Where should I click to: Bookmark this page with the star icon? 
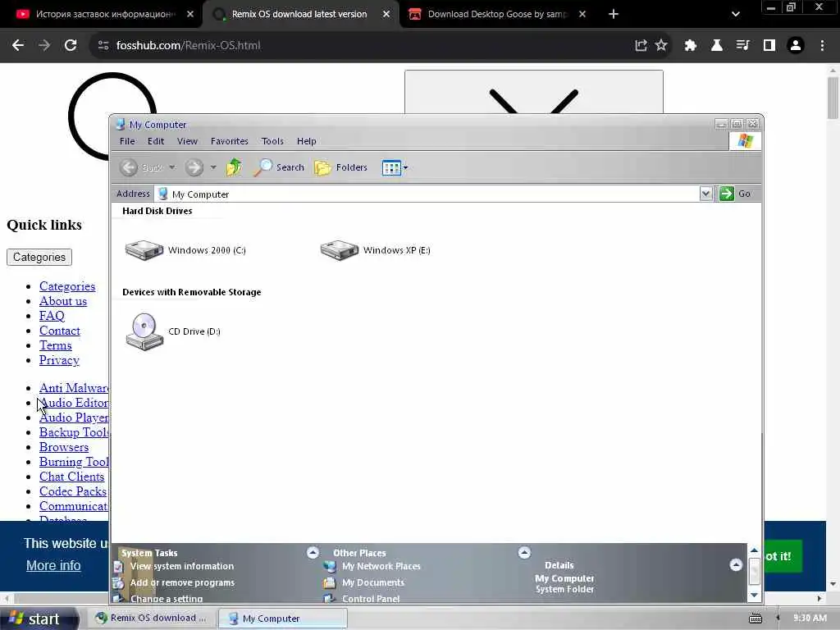click(x=662, y=46)
